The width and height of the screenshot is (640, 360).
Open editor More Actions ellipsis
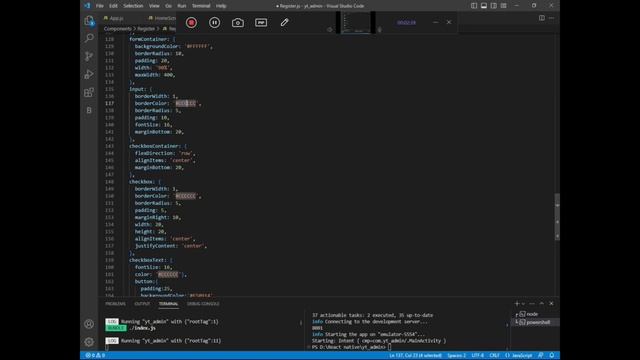click(551, 18)
